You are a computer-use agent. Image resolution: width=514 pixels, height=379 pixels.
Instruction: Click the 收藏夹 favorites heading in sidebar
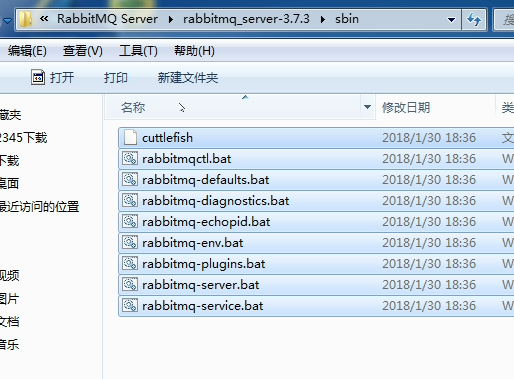pos(11,115)
